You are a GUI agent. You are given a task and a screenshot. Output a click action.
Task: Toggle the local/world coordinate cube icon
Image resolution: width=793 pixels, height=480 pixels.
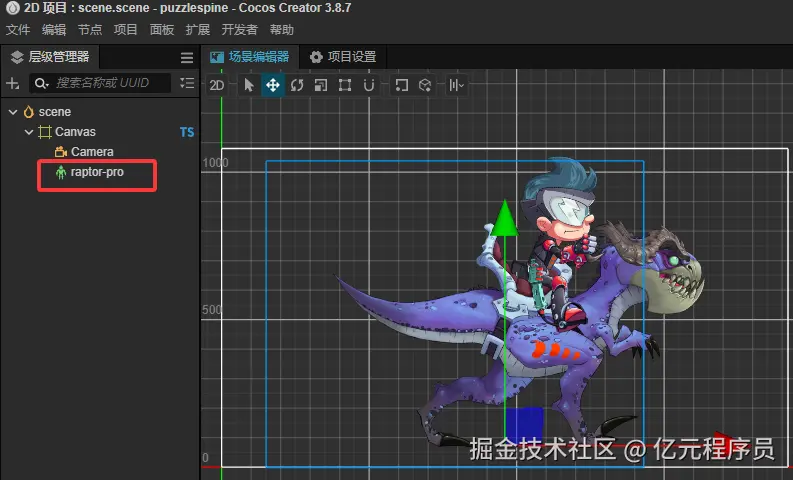point(425,85)
